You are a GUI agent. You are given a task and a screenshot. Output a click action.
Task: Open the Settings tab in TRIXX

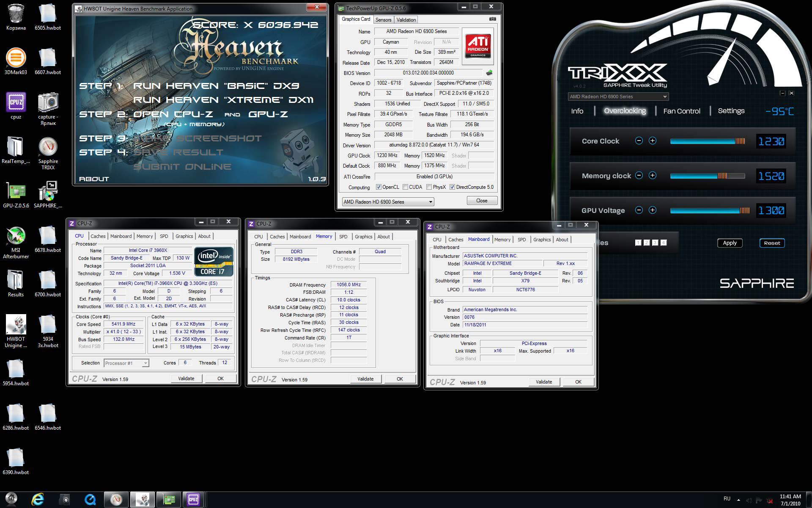tap(731, 111)
